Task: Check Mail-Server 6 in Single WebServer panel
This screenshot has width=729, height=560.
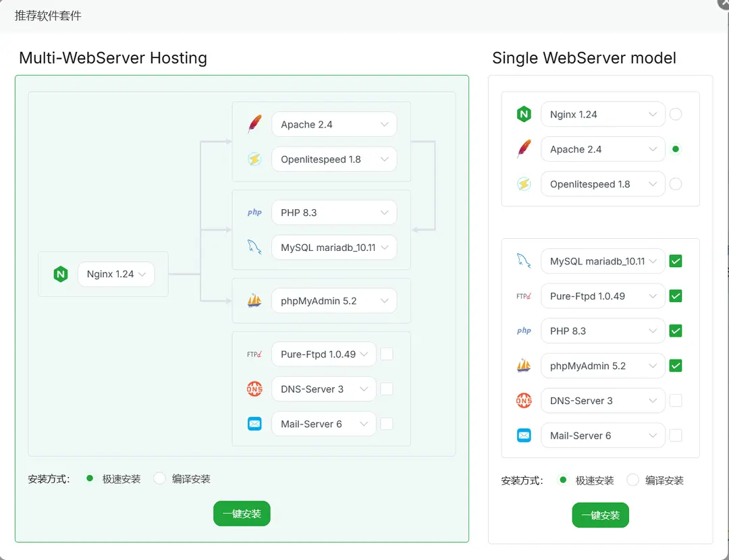Action: pos(675,436)
